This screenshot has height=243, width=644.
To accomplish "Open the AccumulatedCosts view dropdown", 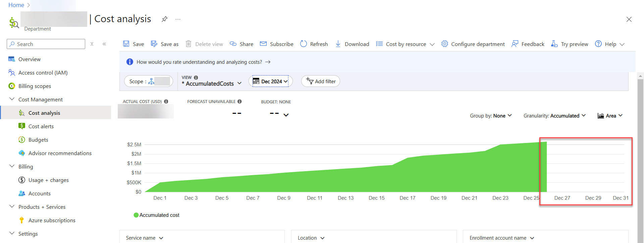I will coord(212,84).
